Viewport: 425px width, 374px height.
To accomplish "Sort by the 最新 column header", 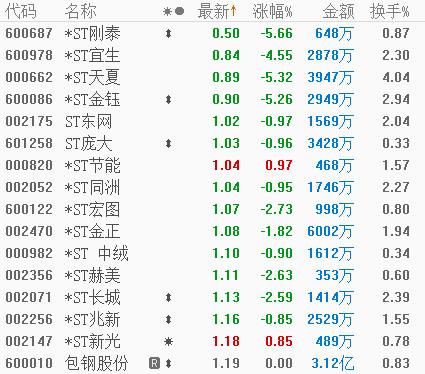I will 217,11.
